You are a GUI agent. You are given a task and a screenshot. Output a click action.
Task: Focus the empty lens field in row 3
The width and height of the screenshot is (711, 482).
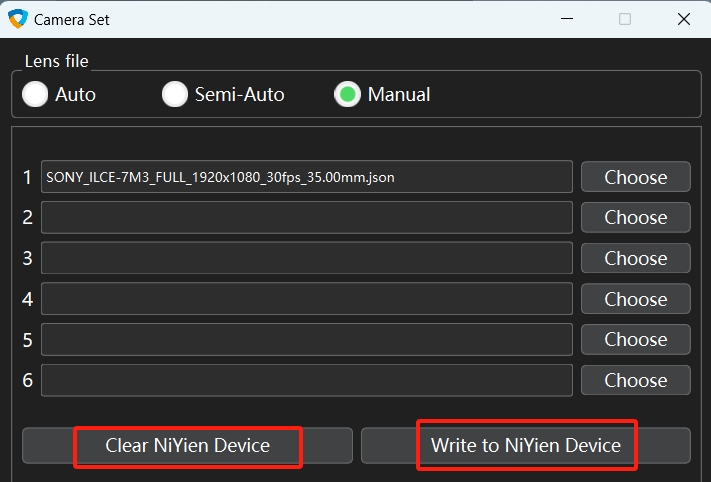click(x=307, y=258)
